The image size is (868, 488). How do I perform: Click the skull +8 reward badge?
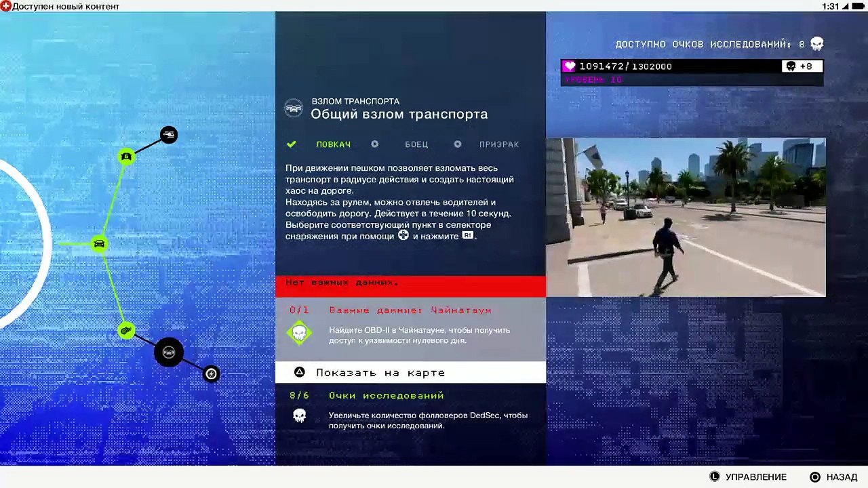(802, 66)
